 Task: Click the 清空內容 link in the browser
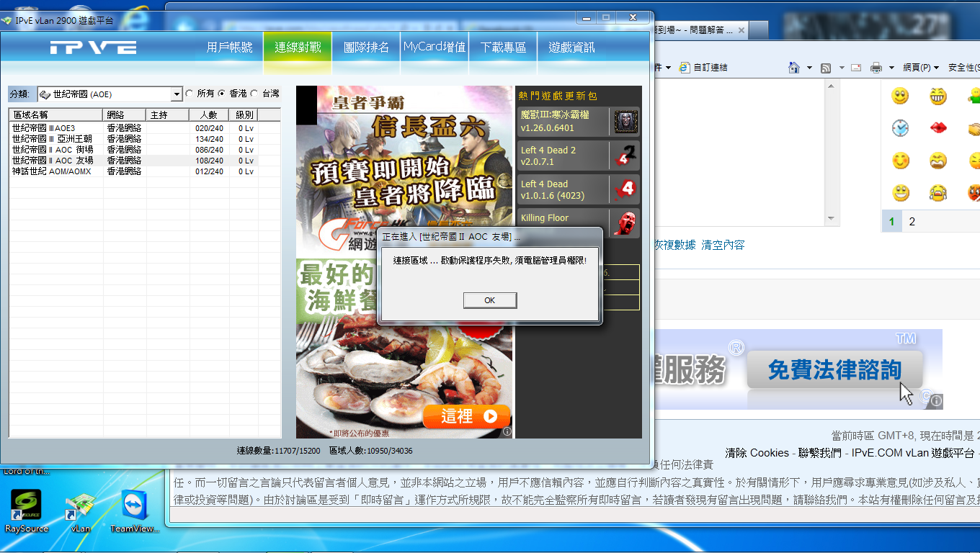(x=723, y=245)
